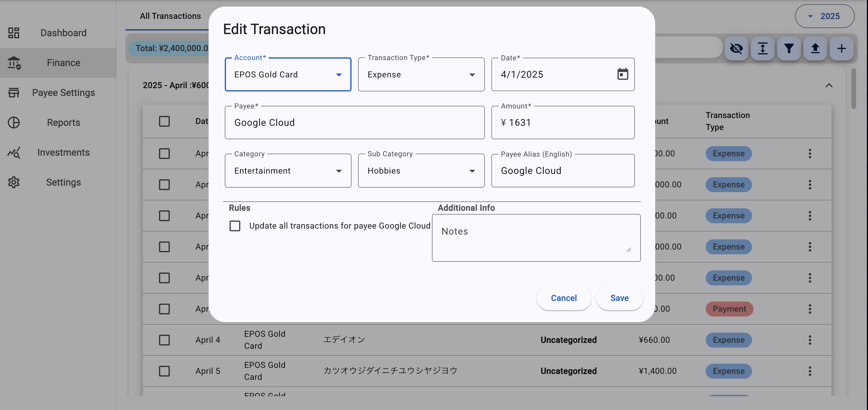Click the Investments chart icon

(x=14, y=153)
